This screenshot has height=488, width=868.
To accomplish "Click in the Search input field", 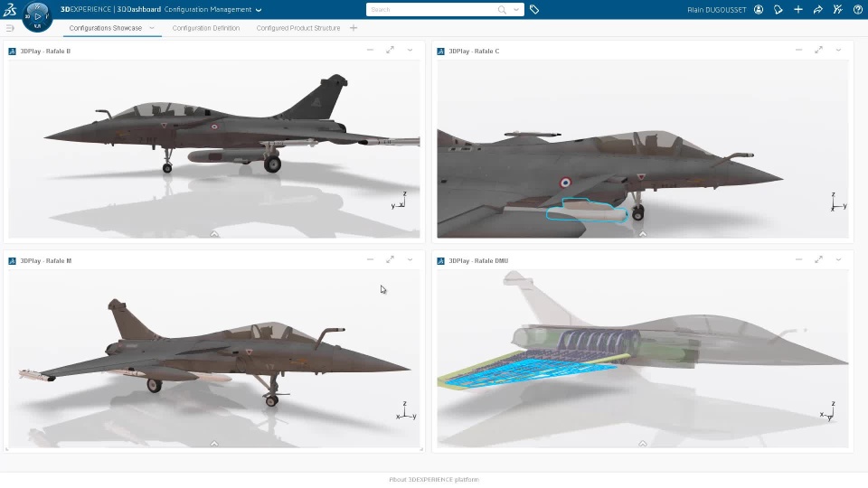I will tap(432, 9).
